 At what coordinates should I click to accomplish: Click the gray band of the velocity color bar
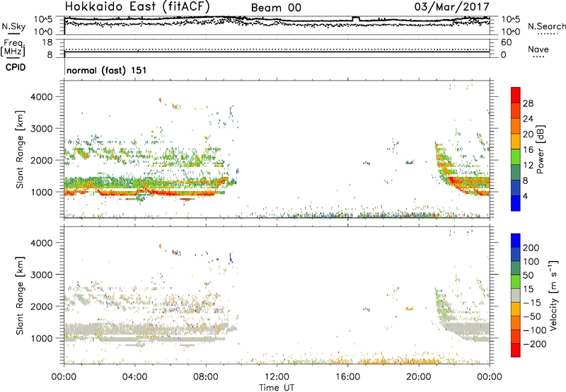coord(516,295)
